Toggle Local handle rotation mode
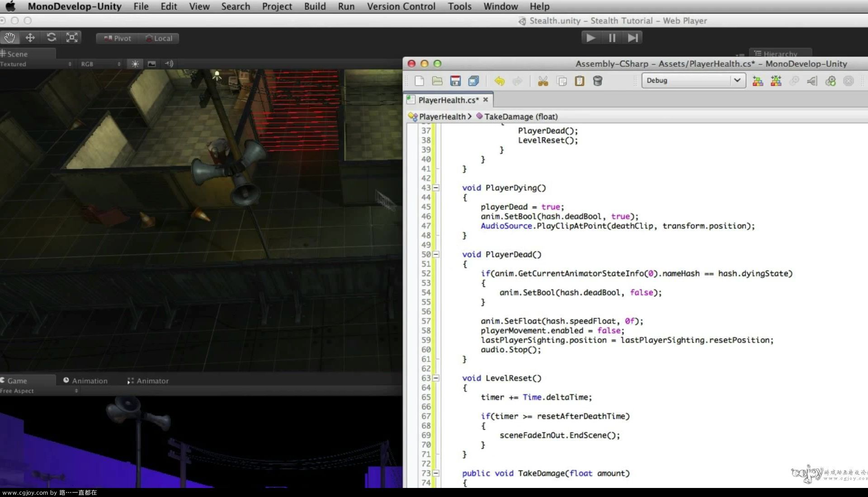The image size is (868, 497). 159,38
